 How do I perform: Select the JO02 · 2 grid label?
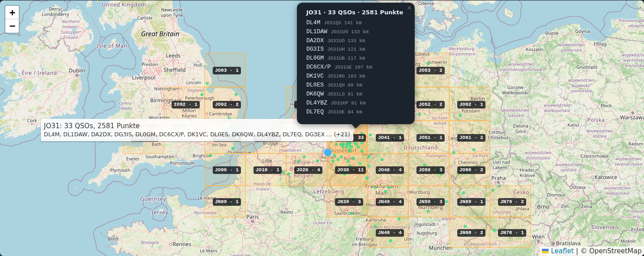(x=227, y=104)
